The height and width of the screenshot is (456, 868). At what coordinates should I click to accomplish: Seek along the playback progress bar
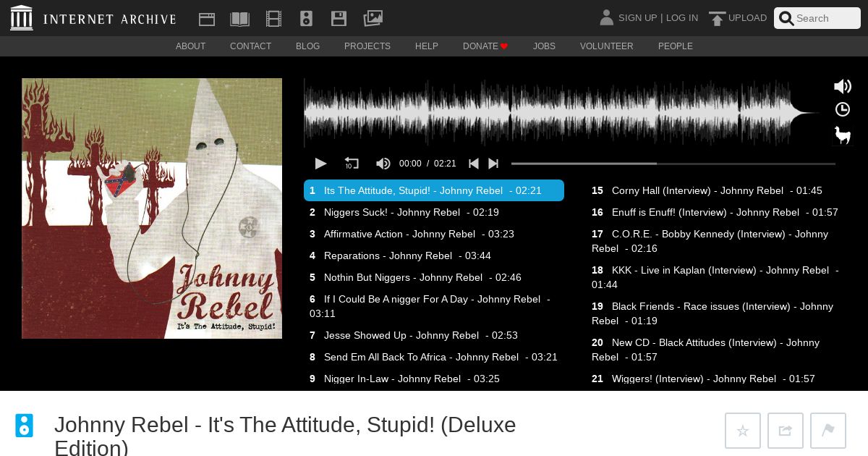pyautogui.click(x=673, y=164)
